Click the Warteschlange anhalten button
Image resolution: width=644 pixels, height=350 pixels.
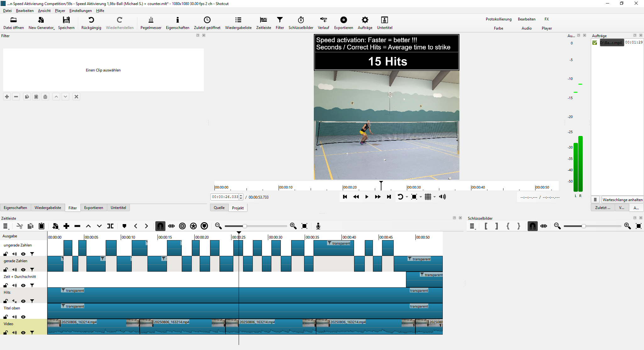tap(622, 200)
